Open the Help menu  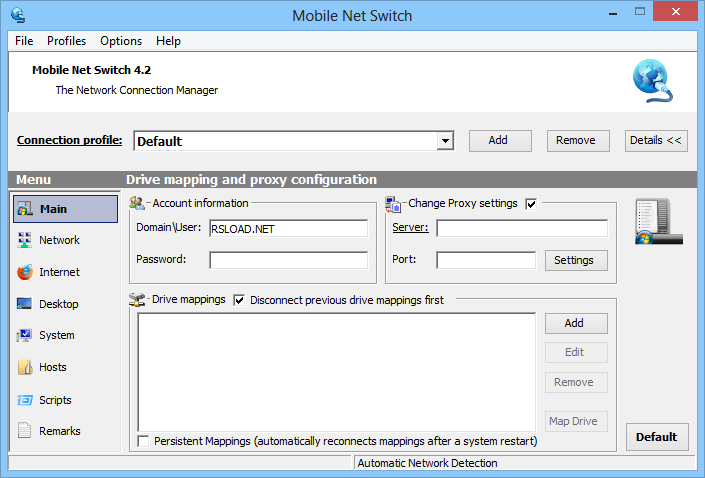click(x=168, y=41)
